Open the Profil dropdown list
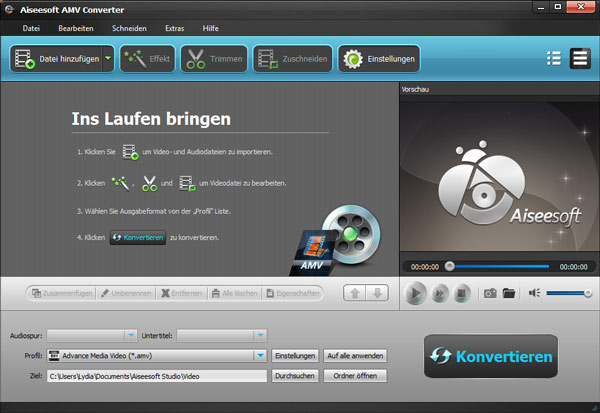 pyautogui.click(x=157, y=356)
